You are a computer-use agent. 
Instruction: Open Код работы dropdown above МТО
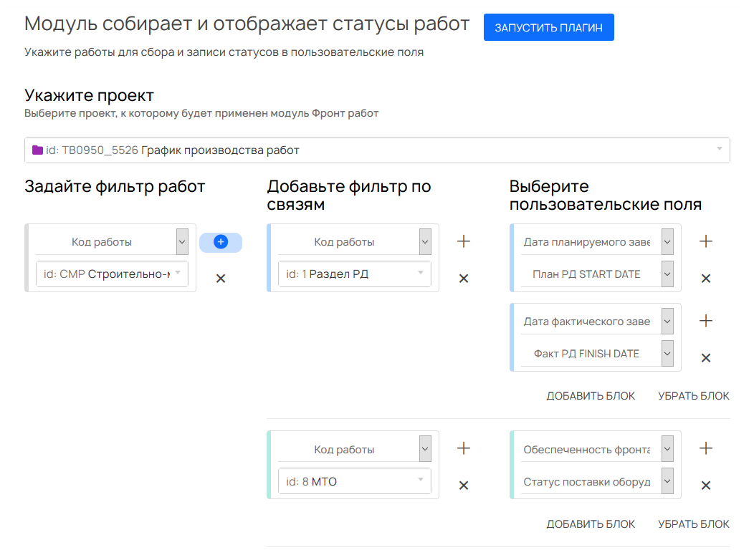[425, 449]
